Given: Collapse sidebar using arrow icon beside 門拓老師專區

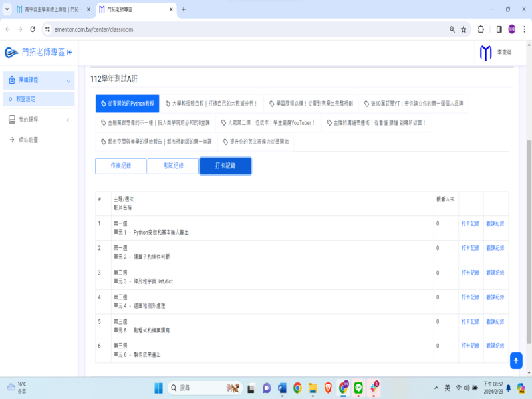Looking at the screenshot, I should point(70,53).
